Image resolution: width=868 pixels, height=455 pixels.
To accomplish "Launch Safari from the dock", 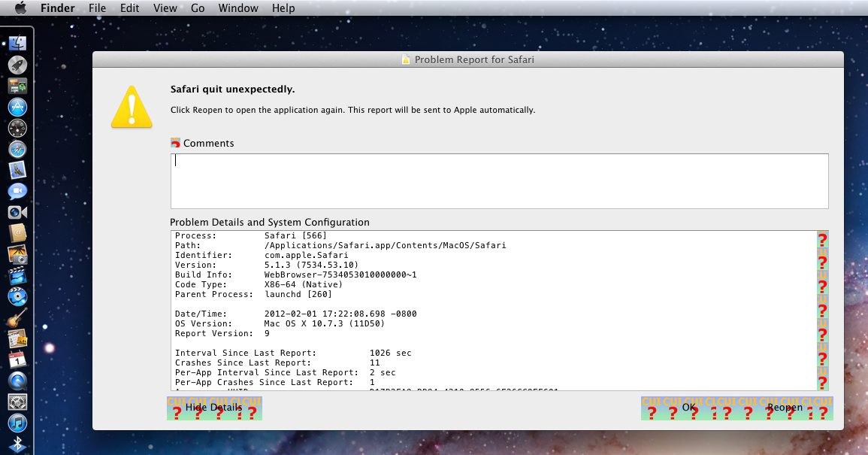I will [18, 149].
